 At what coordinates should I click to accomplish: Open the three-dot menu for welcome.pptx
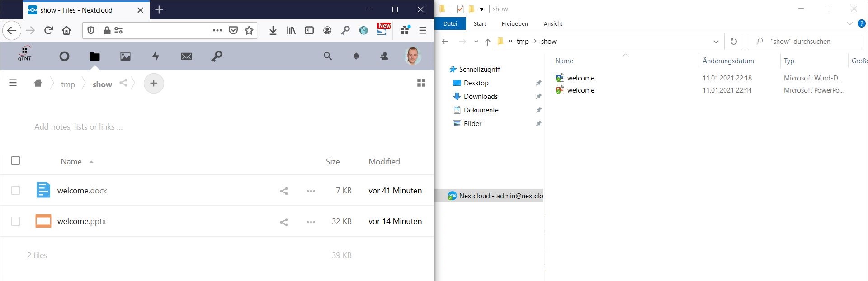pyautogui.click(x=311, y=222)
